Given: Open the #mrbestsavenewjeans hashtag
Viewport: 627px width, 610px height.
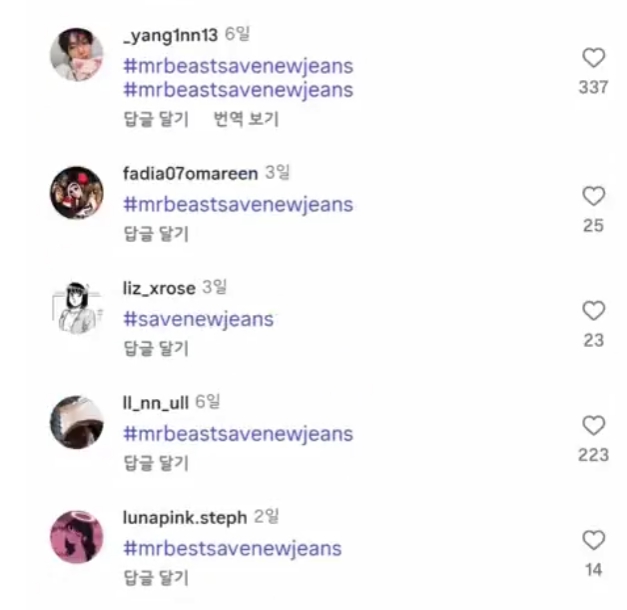Looking at the screenshot, I should [x=232, y=549].
